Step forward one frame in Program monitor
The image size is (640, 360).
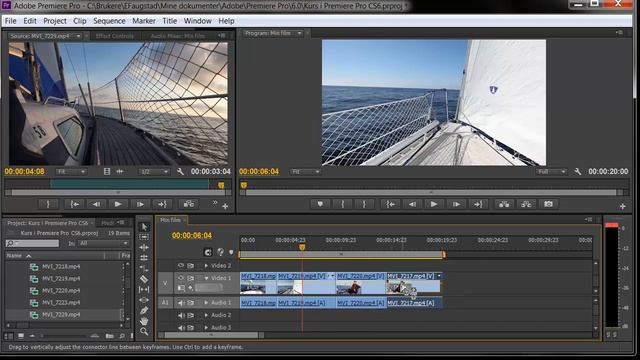456,204
